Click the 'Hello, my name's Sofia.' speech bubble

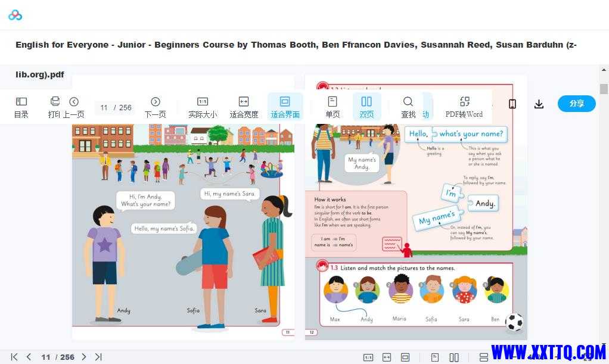163,228
